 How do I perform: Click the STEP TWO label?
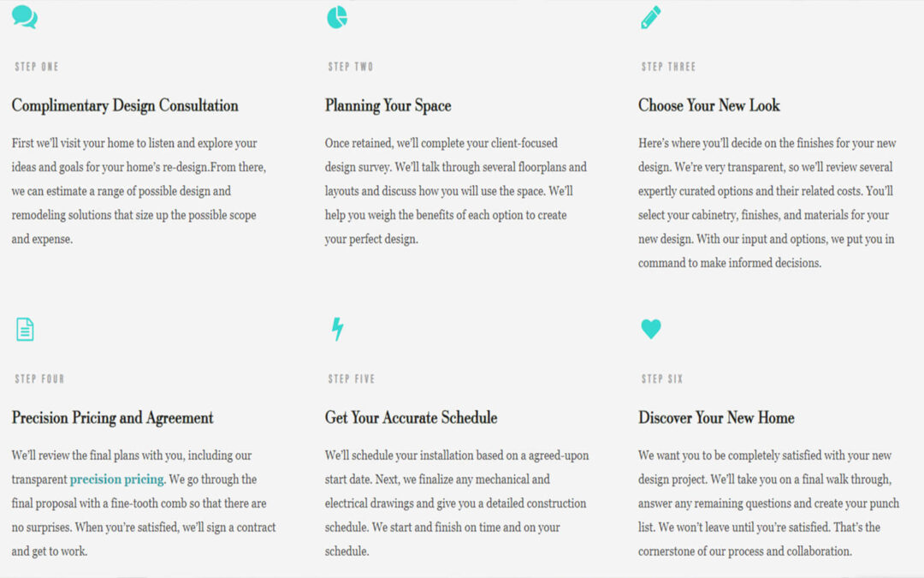(351, 67)
